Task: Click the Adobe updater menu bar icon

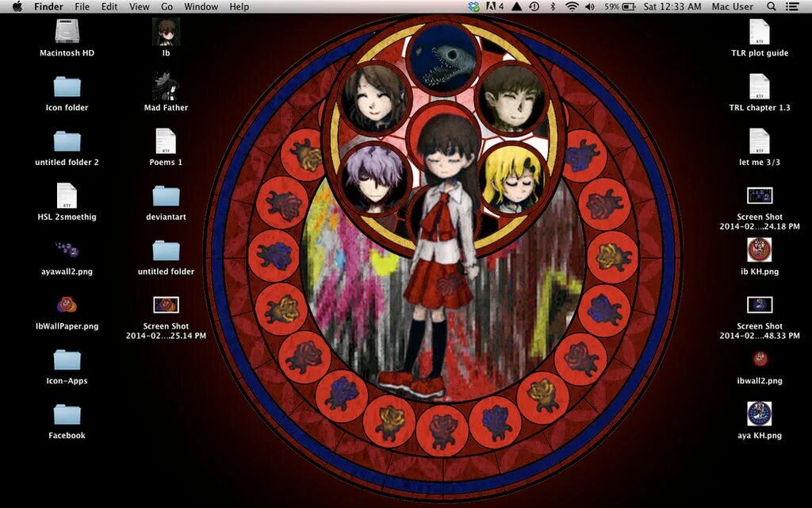Action: pos(495,6)
